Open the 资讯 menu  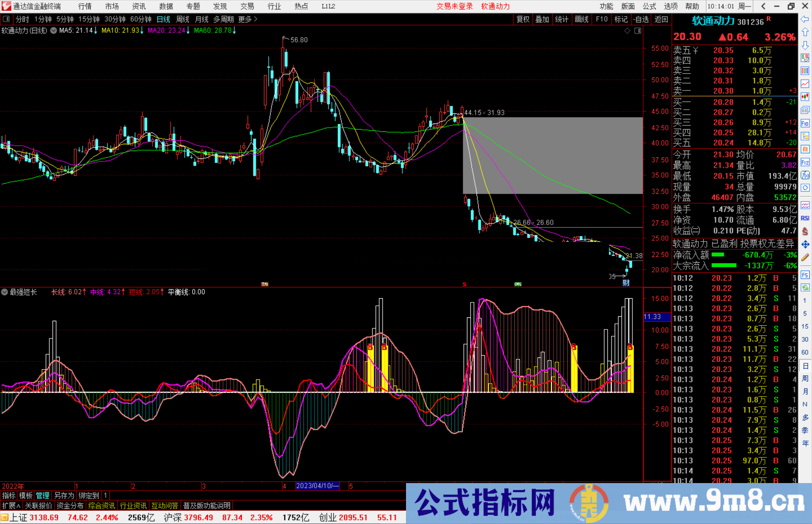(x=139, y=6)
